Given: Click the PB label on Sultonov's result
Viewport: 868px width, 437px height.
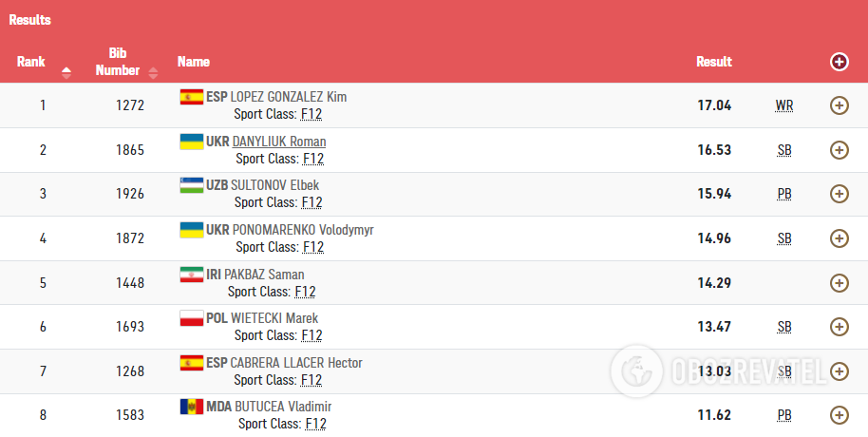Looking at the screenshot, I should pyautogui.click(x=784, y=194).
